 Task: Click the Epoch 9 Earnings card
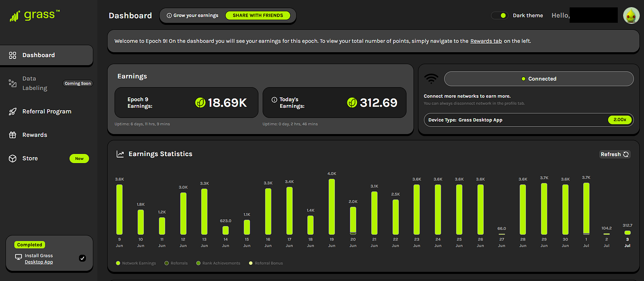[x=187, y=103]
